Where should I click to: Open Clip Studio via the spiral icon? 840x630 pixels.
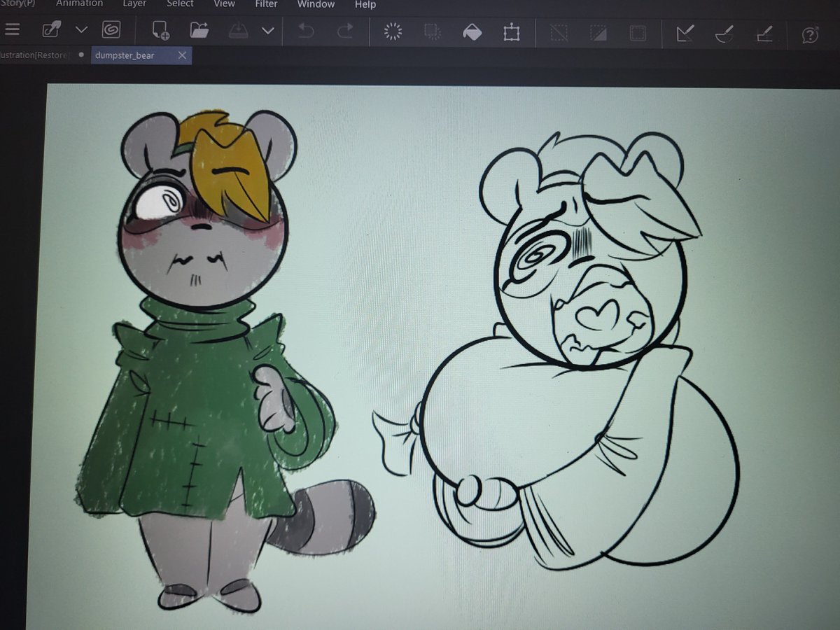111,30
